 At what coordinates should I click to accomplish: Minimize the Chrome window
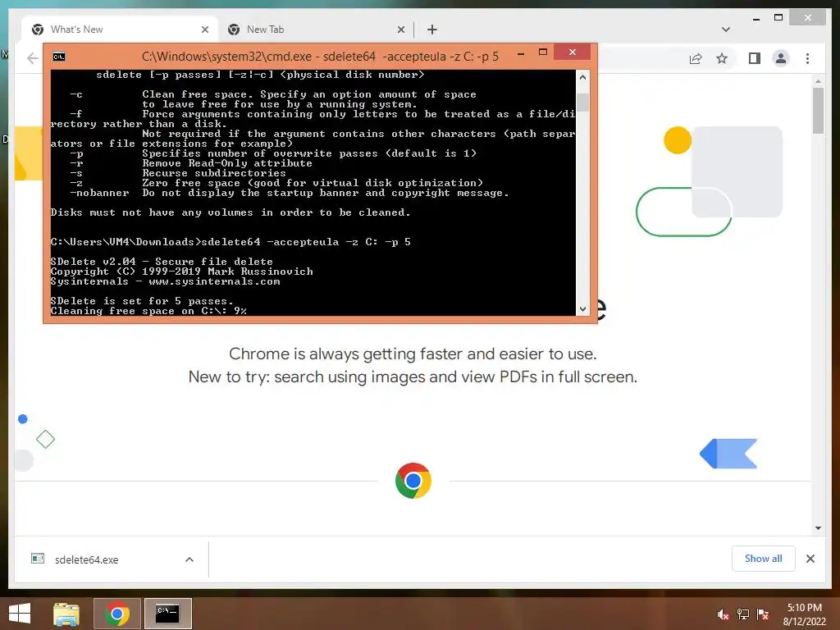click(x=756, y=19)
